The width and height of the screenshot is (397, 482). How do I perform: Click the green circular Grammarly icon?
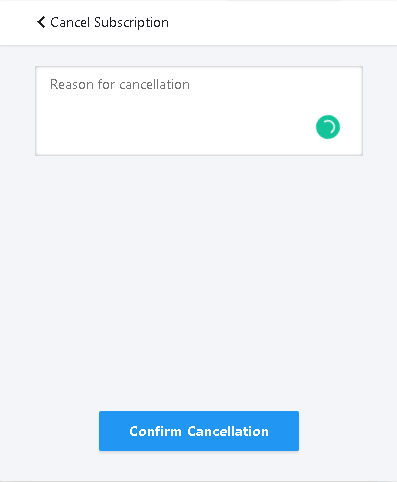[328, 127]
